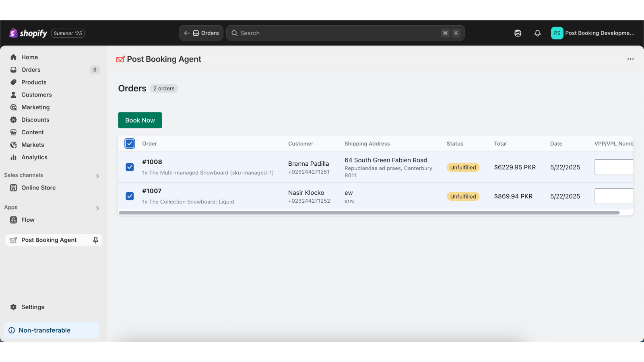Image resolution: width=644 pixels, height=362 pixels.
Task: Uncheck order #1007 checkbox
Action: click(x=130, y=196)
